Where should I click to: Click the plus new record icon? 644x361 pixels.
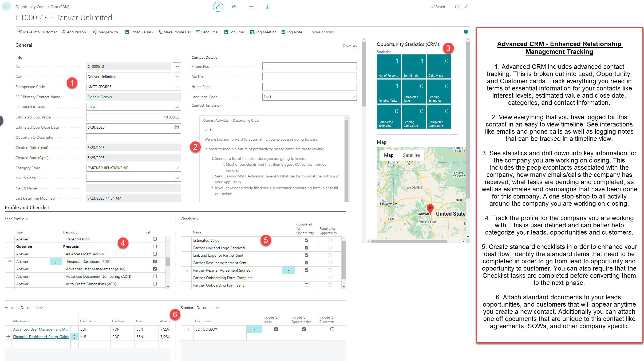pyautogui.click(x=251, y=7)
